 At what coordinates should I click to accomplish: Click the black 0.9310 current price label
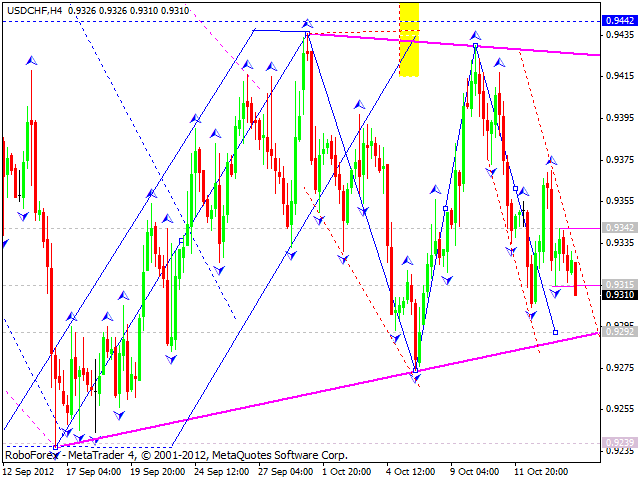[620, 294]
